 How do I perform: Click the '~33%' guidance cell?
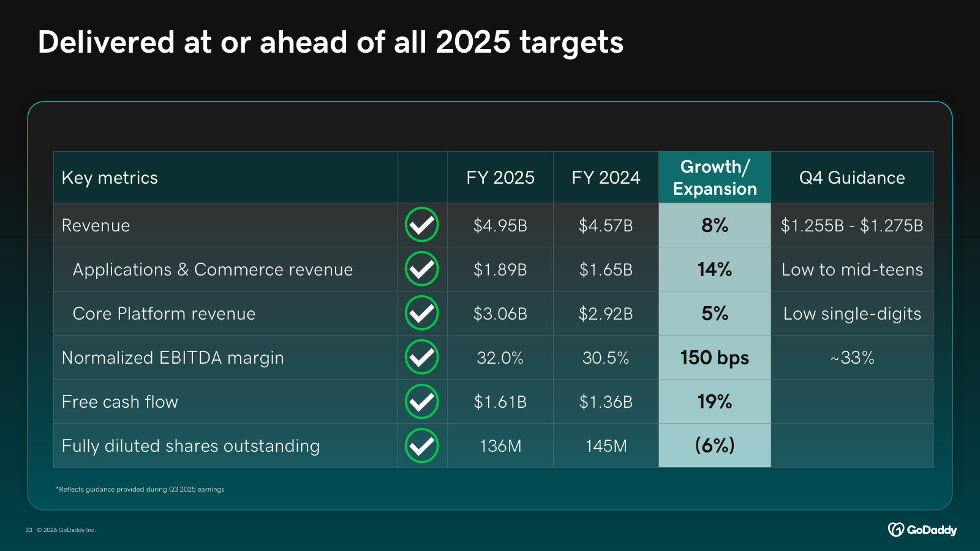(852, 358)
